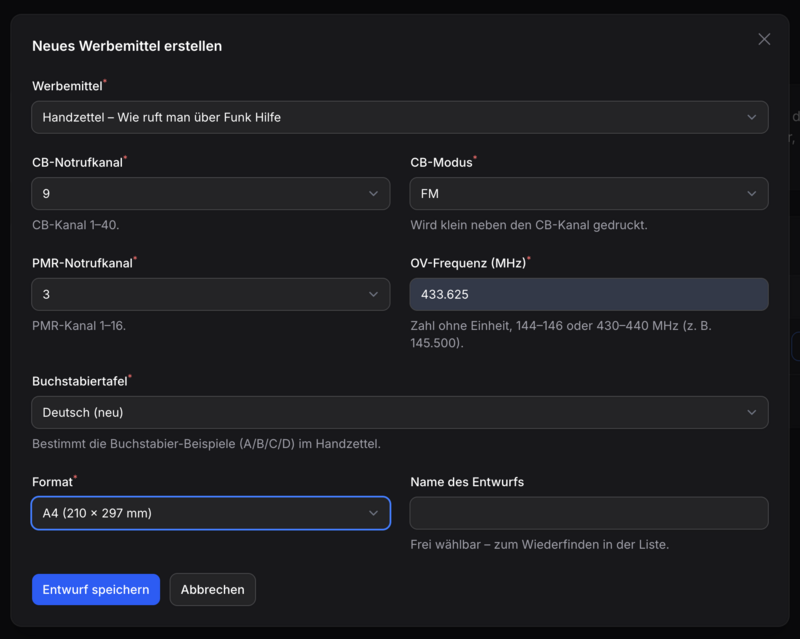The width and height of the screenshot is (800, 639).
Task: Click the 'PMR-Notrufkanal' field label
Action: 82,263
